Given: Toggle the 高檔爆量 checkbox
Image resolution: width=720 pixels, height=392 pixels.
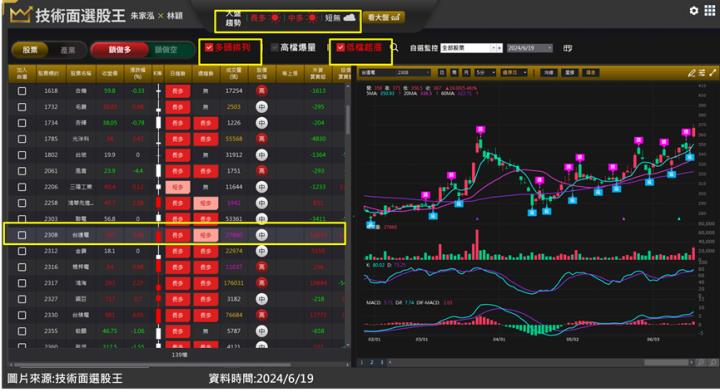Looking at the screenshot, I should pyautogui.click(x=275, y=47).
